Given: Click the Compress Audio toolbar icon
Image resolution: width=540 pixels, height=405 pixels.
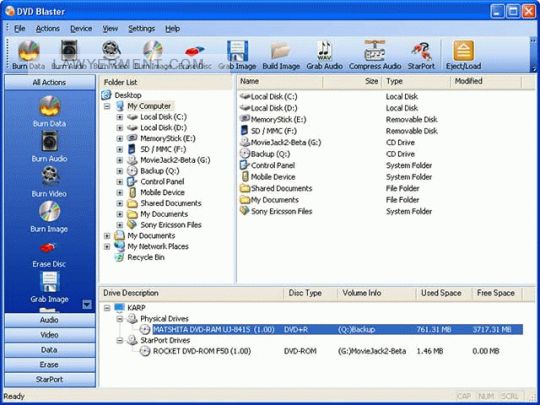Looking at the screenshot, I should [375, 51].
